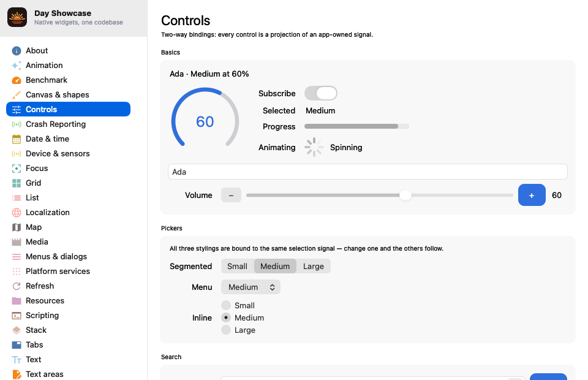Click the Device & sensors icon
Image resolution: width=588 pixels, height=380 pixels.
click(x=17, y=154)
